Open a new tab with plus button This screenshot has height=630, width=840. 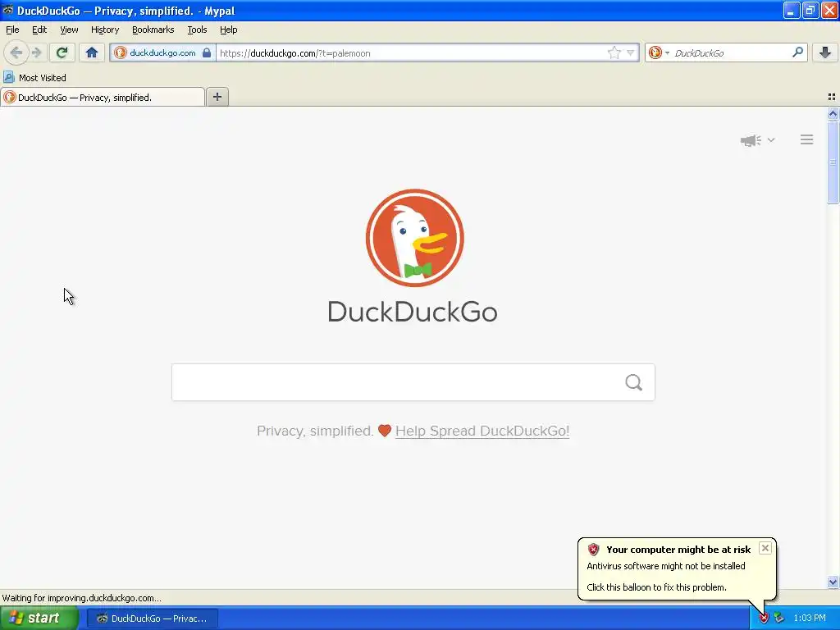tap(217, 97)
